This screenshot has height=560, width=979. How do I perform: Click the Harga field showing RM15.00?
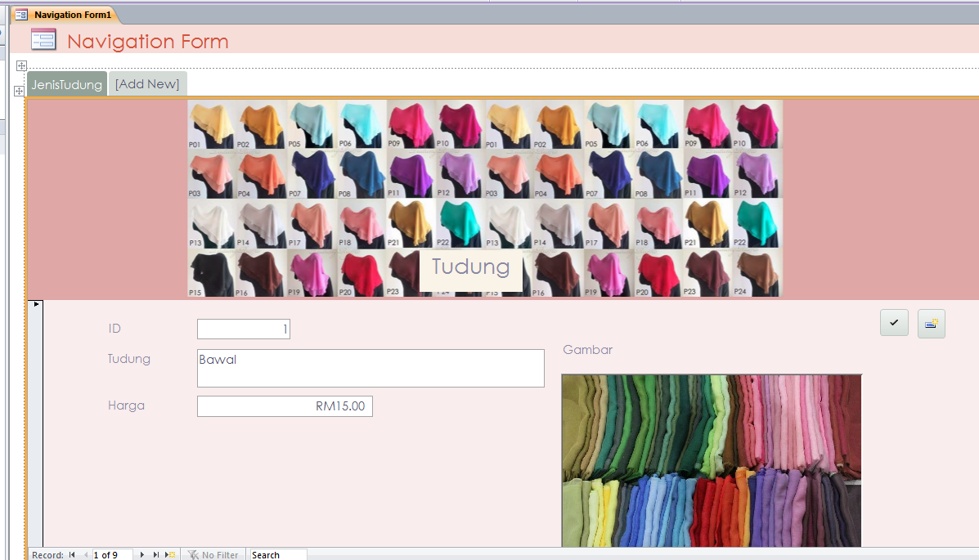tap(285, 406)
